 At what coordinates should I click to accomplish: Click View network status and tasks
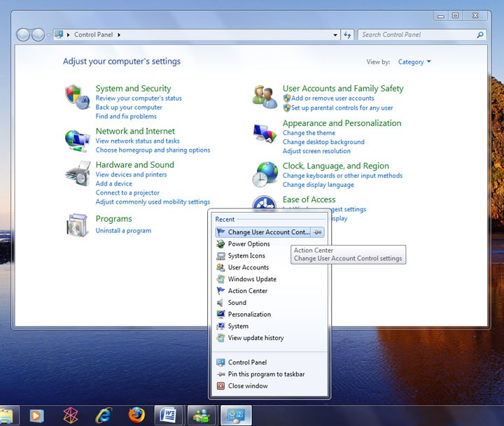tap(138, 141)
